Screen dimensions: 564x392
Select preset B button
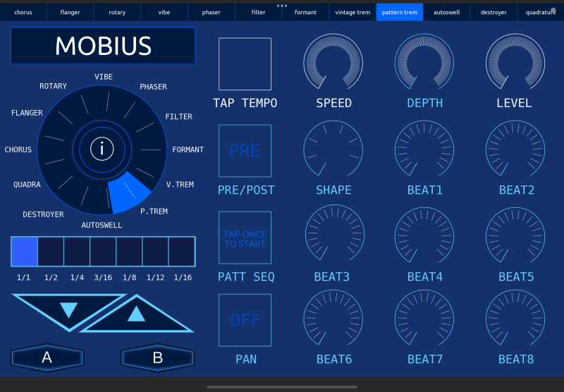click(157, 357)
